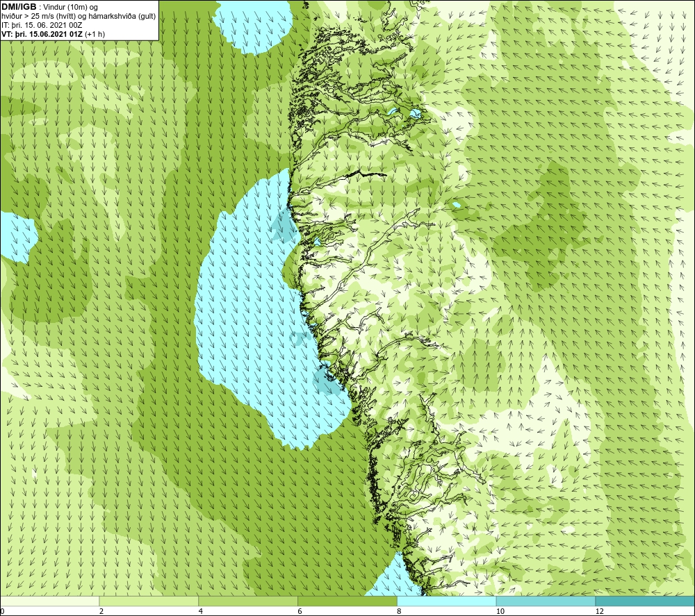Image resolution: width=695 pixels, height=616 pixels.
Task: Click the legend label '2'
Action: tap(101, 611)
